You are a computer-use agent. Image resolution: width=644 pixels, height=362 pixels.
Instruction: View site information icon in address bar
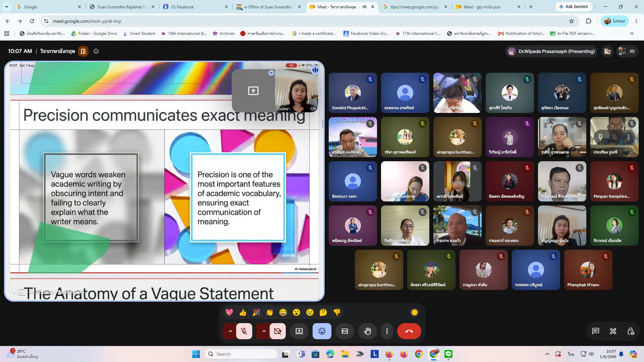pyautogui.click(x=46, y=21)
